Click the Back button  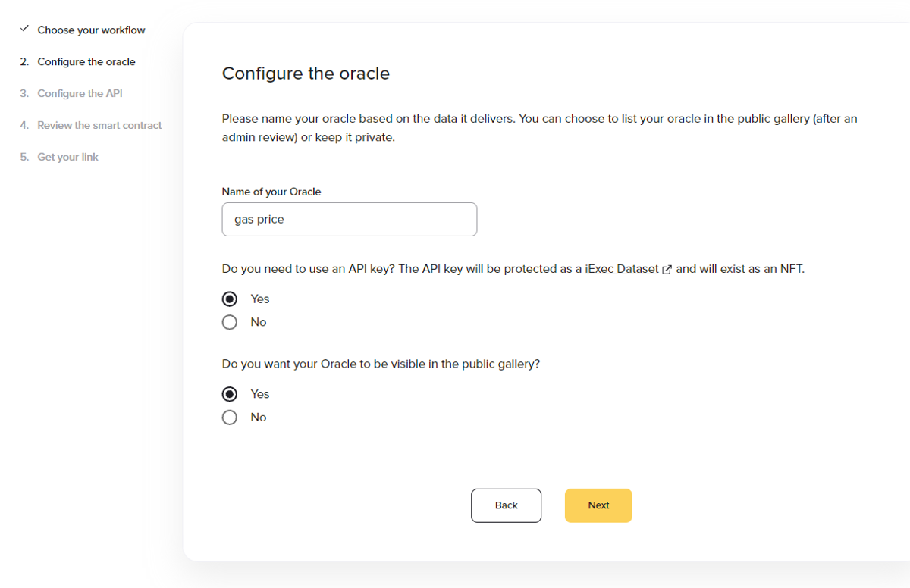click(506, 505)
